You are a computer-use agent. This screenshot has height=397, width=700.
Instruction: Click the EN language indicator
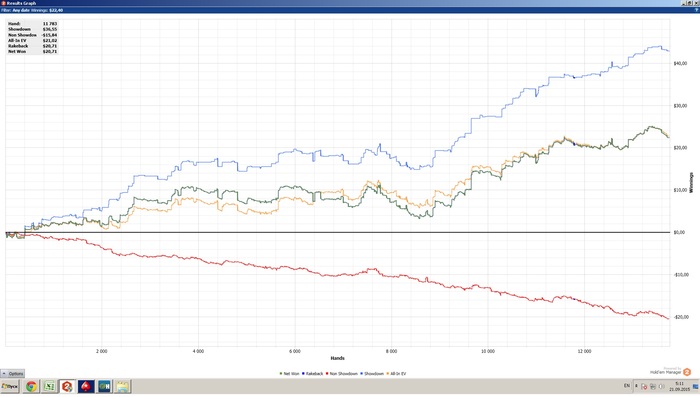[x=627, y=386]
